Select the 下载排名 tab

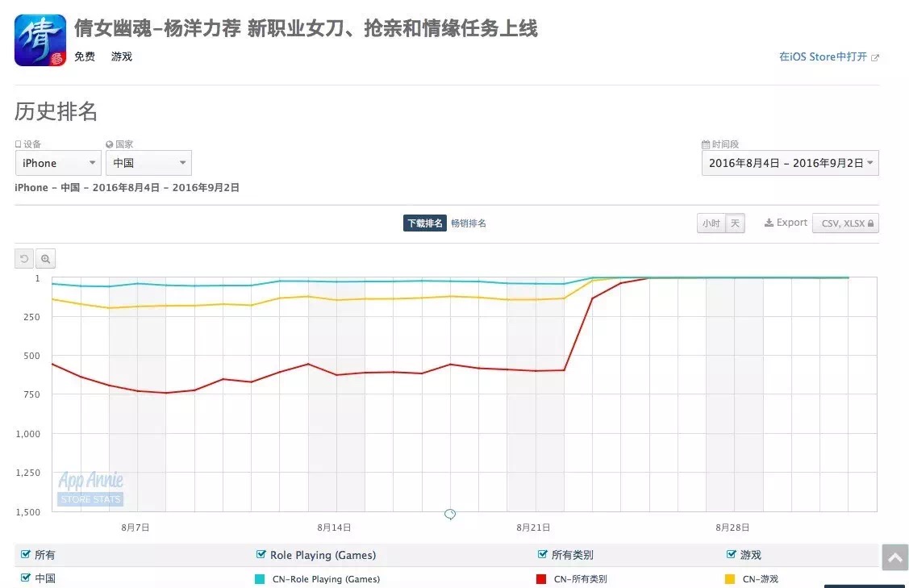pos(425,223)
